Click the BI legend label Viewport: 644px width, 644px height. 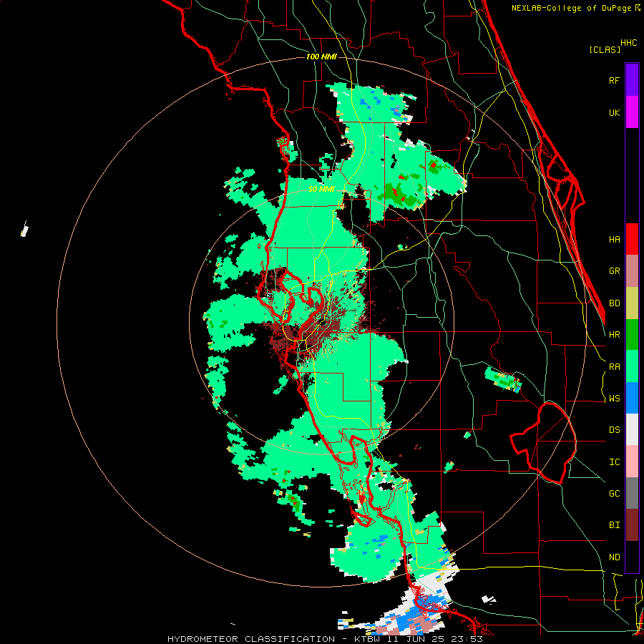tap(615, 525)
